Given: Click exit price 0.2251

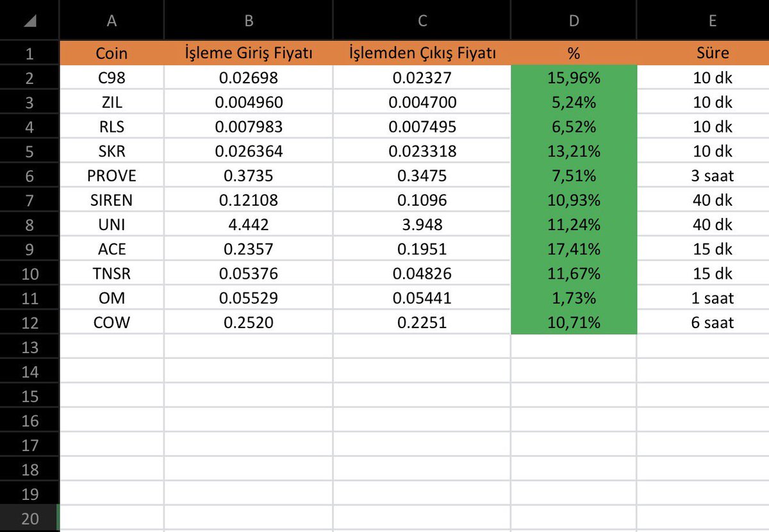Looking at the screenshot, I should 422,322.
